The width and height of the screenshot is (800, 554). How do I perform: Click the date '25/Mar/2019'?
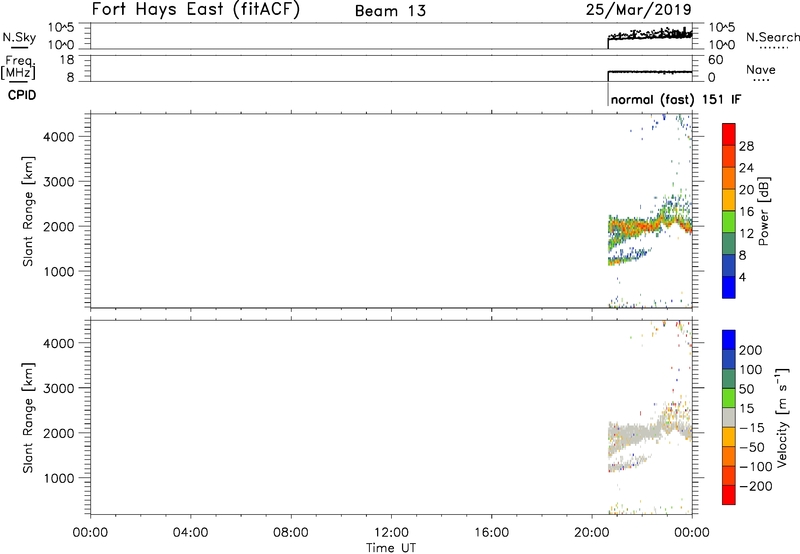pyautogui.click(x=639, y=10)
